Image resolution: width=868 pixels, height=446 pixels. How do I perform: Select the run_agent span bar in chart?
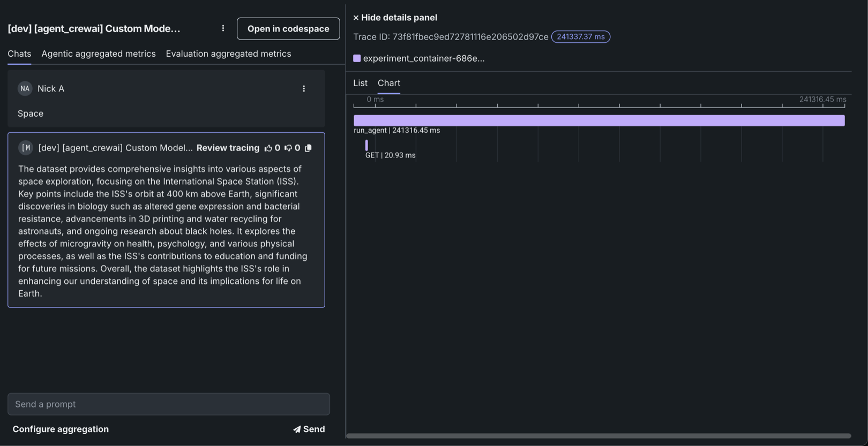pos(598,120)
